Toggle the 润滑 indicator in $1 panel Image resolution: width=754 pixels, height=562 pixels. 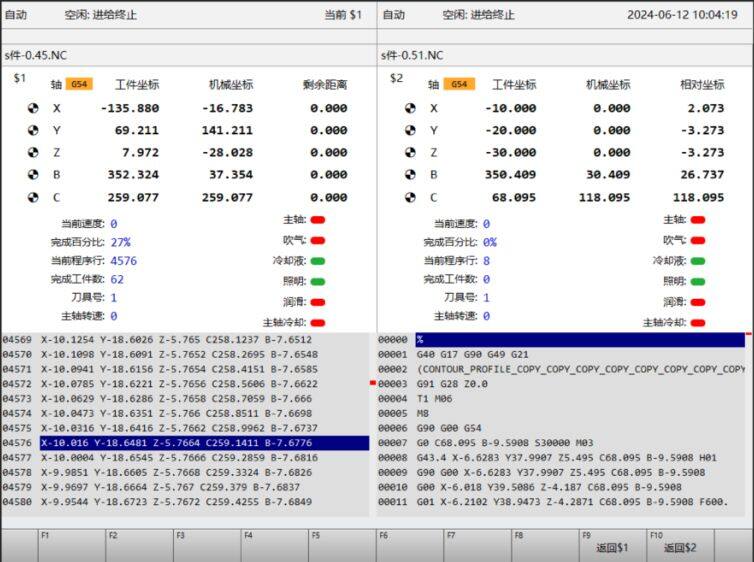[x=318, y=302]
